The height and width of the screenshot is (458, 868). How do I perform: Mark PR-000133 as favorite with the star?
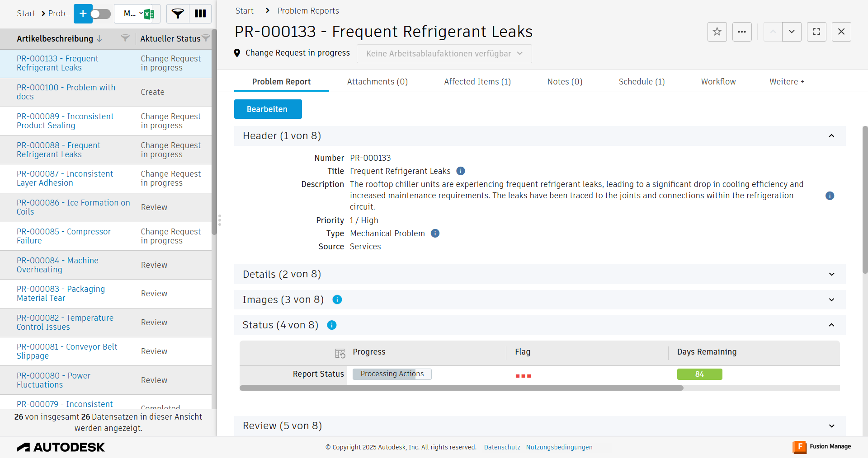[x=717, y=32]
